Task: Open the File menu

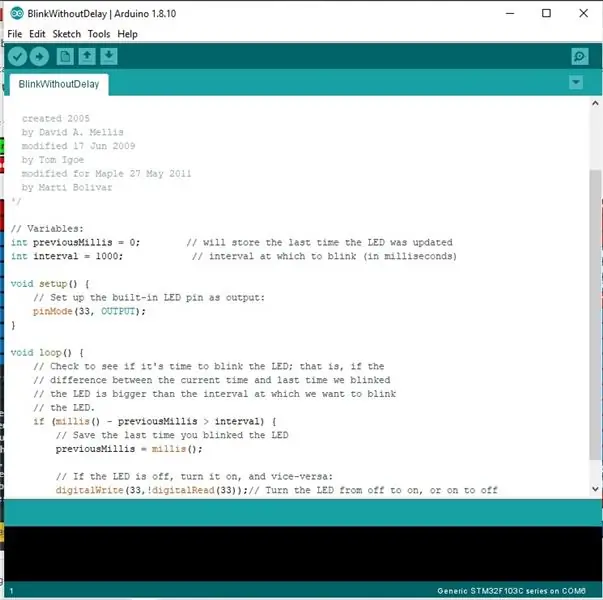Action: [15, 34]
